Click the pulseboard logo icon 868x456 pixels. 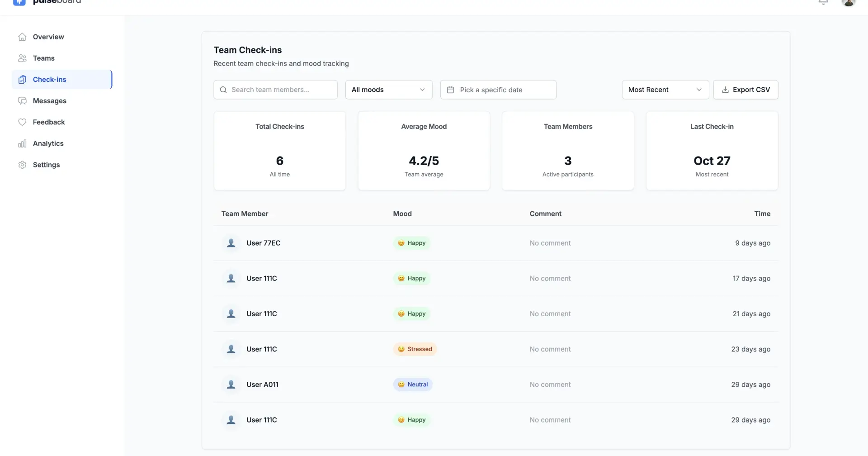pos(19,2)
